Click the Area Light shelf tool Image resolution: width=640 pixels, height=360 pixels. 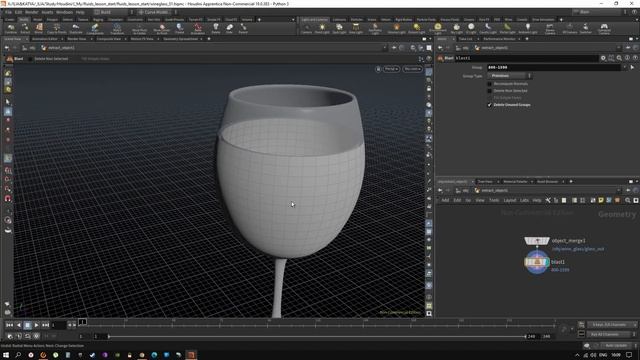tap(356, 29)
